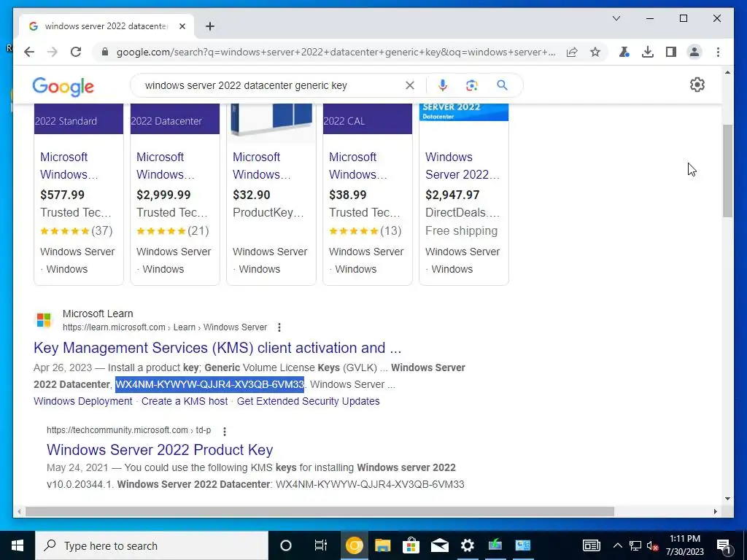Open Mail app from taskbar
The image size is (747, 560).
click(439, 545)
